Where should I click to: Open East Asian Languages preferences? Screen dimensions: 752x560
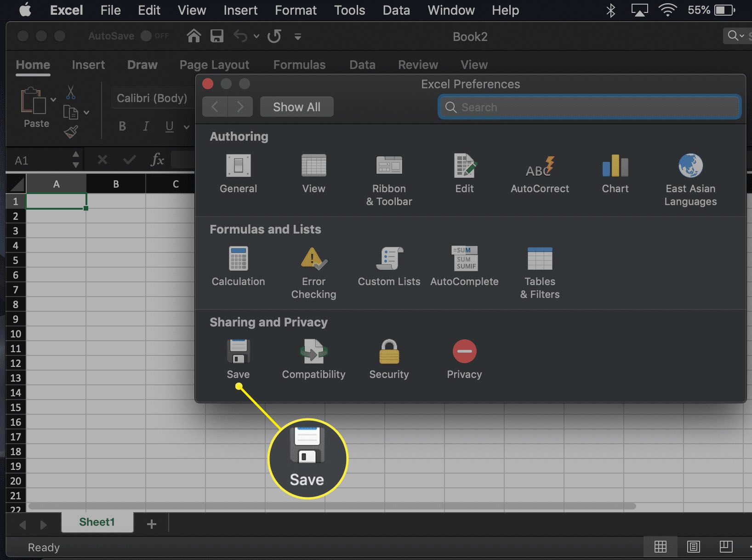(690, 180)
